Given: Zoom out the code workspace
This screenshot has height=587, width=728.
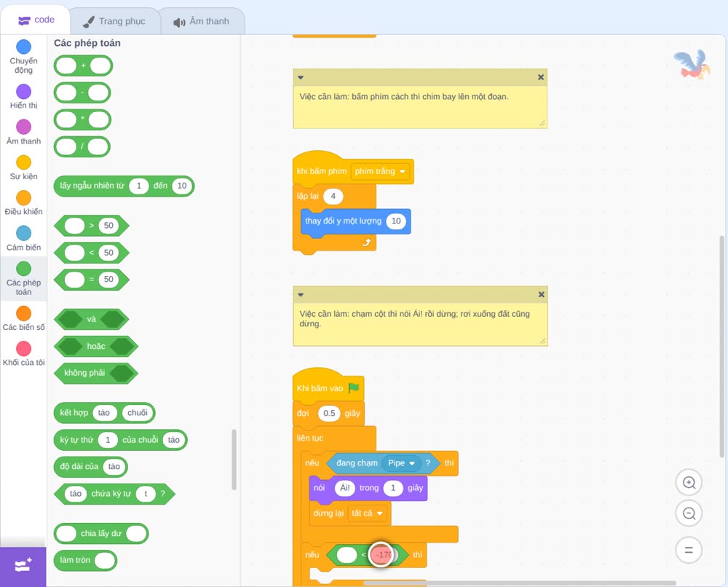Looking at the screenshot, I should pos(689,513).
